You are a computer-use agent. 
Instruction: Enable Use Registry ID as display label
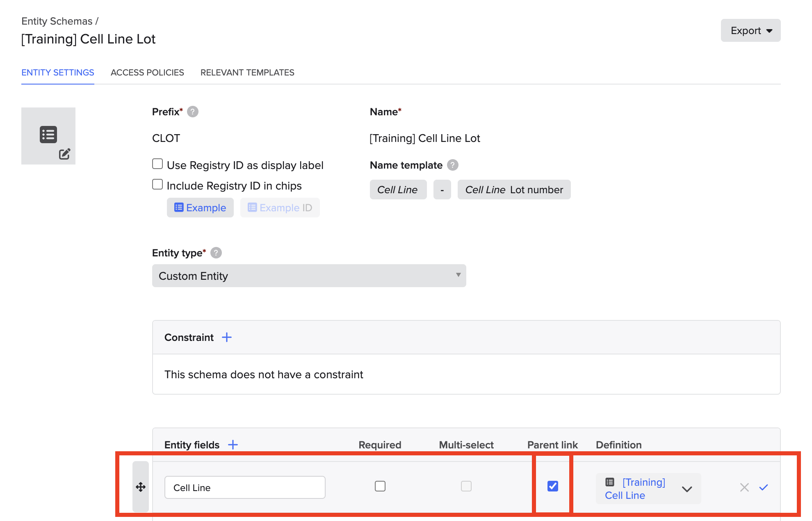(157, 164)
